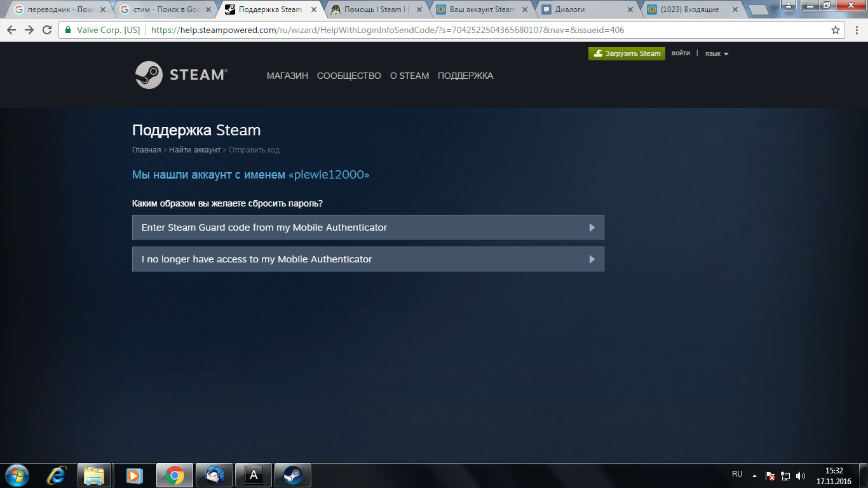This screenshot has height=488, width=868.
Task: Click the "Valve Corp. [US]" certificate label
Action: 108,30
